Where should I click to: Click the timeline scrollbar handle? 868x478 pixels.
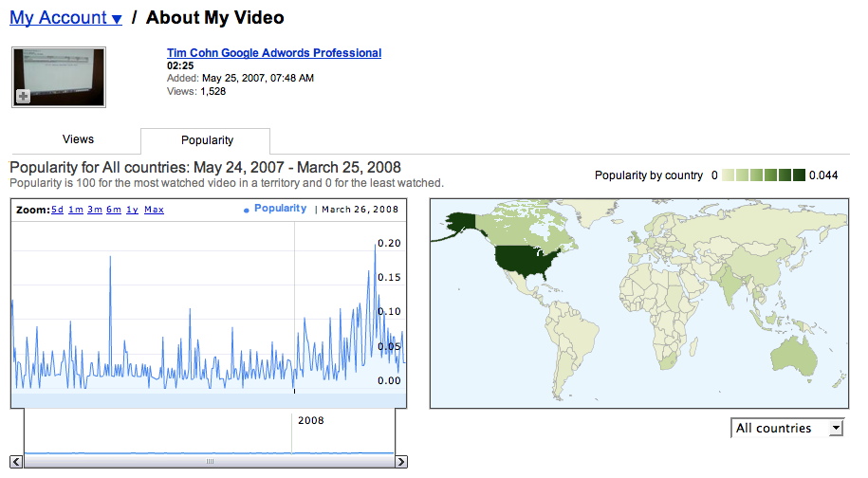209,462
